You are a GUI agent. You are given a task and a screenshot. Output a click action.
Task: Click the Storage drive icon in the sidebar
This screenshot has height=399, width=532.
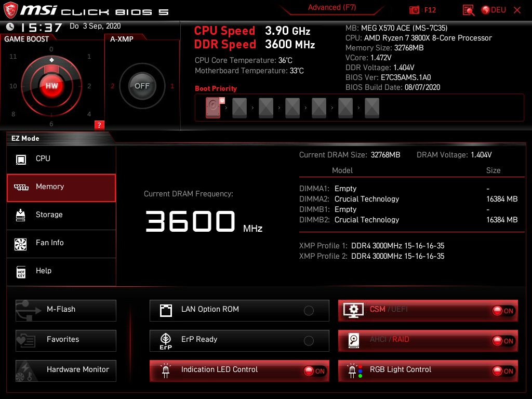(21, 215)
